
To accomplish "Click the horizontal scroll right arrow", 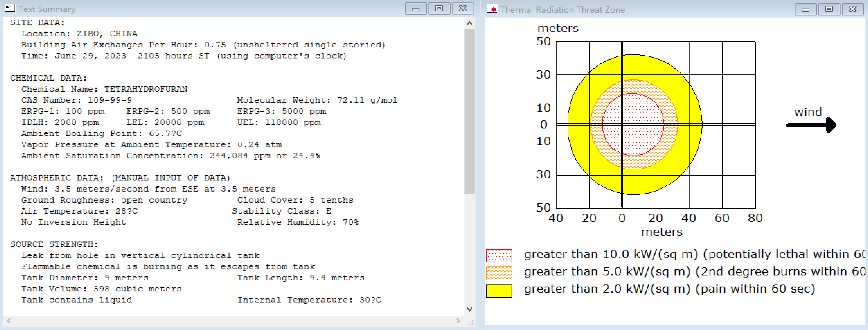I will coord(458,321).
